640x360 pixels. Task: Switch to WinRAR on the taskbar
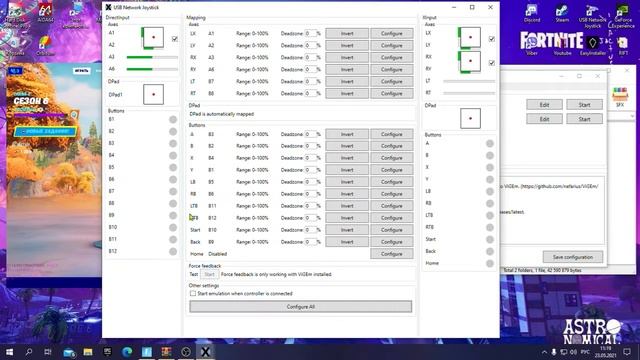166,352
